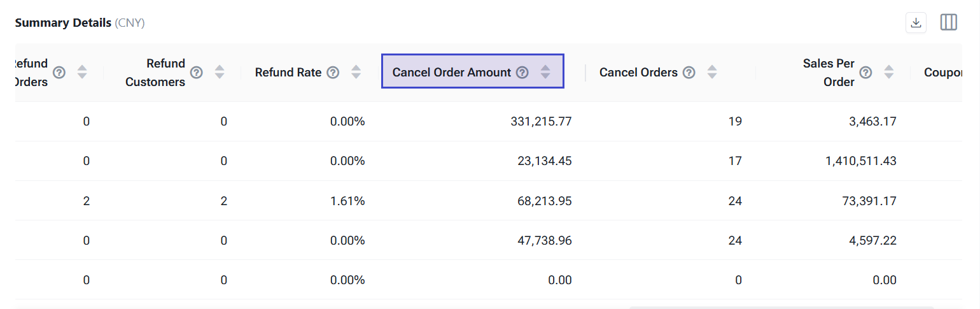Click the Refund Rate column header
Viewport: 980px width, 309px height.
pos(288,73)
